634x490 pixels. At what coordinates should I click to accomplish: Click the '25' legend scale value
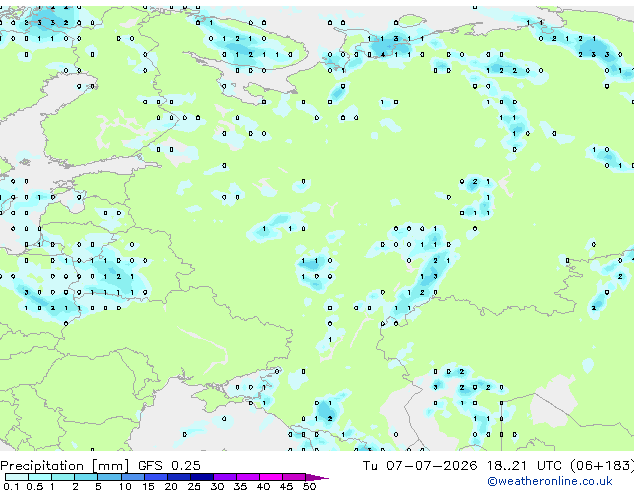(194, 486)
